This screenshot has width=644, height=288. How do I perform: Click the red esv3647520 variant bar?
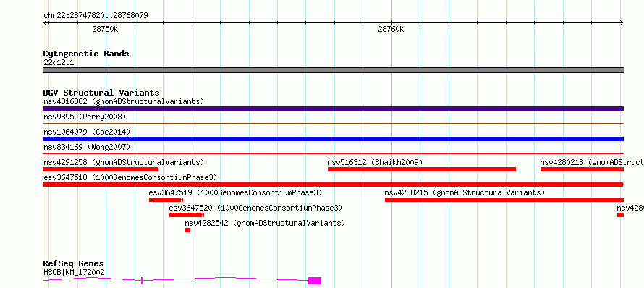pos(187,215)
